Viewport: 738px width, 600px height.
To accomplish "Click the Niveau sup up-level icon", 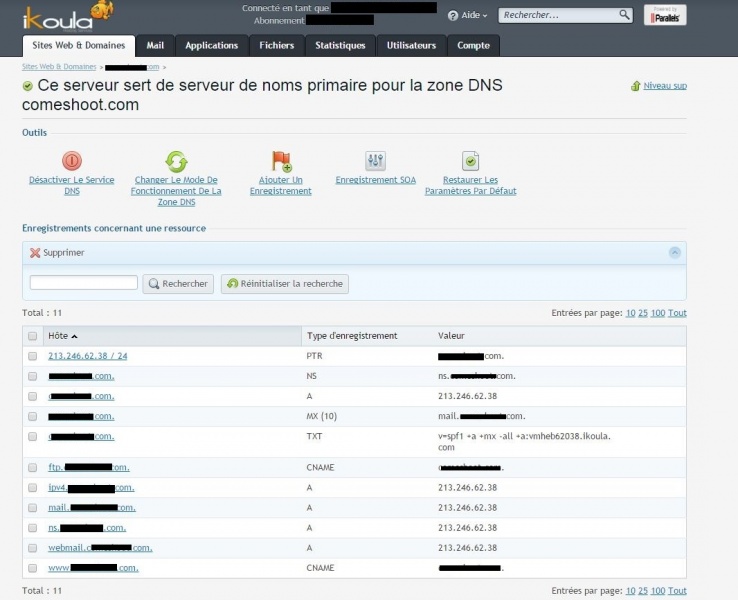I will [x=636, y=87].
